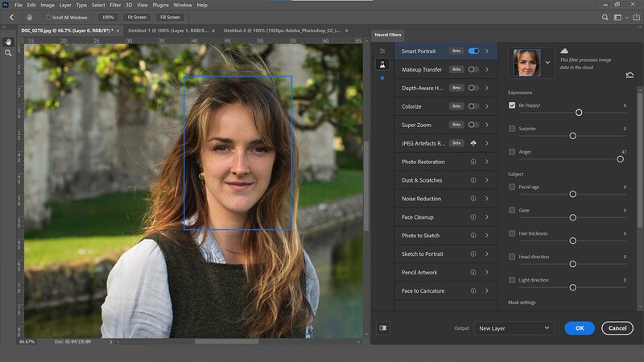
Task: Expand Smart Portrait filter chevron
Action: pos(487,51)
